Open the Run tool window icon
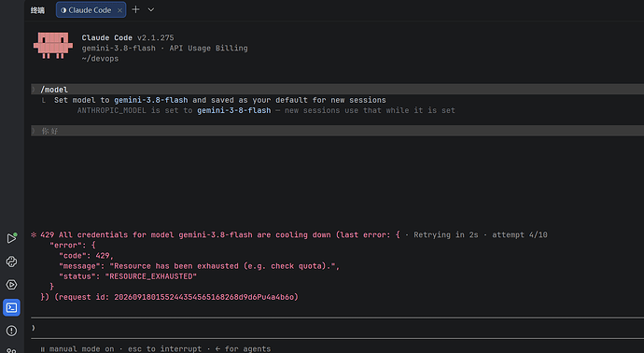 (x=11, y=238)
